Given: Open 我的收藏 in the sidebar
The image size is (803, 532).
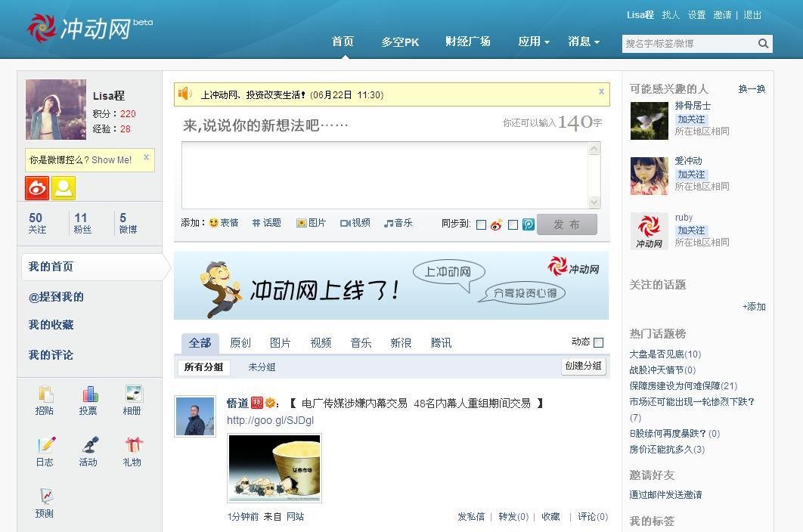Looking at the screenshot, I should click(51, 325).
